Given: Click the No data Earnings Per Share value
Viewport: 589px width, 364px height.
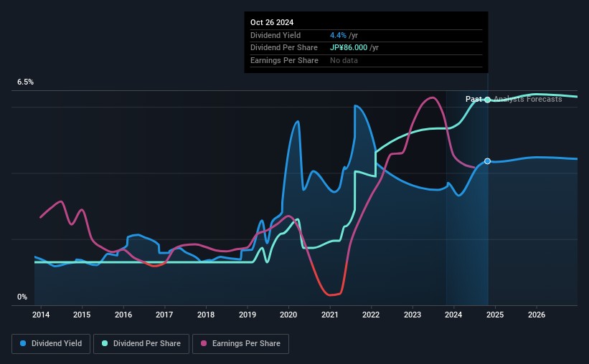Looking at the screenshot, I should coord(344,60).
